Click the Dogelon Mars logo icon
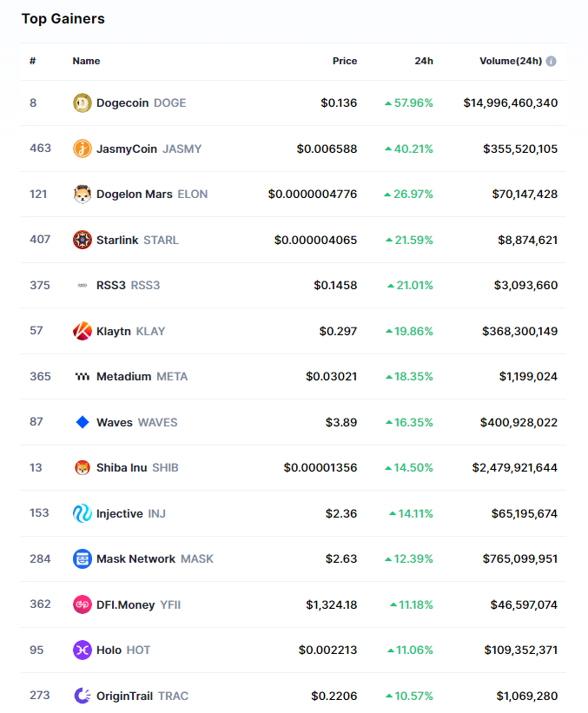Image resolution: width=588 pixels, height=713 pixels. (83, 194)
